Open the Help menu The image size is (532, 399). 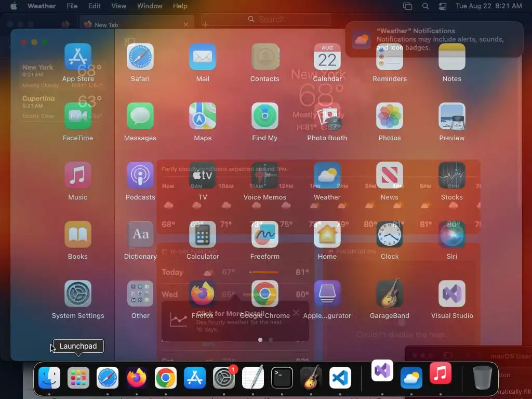(180, 6)
